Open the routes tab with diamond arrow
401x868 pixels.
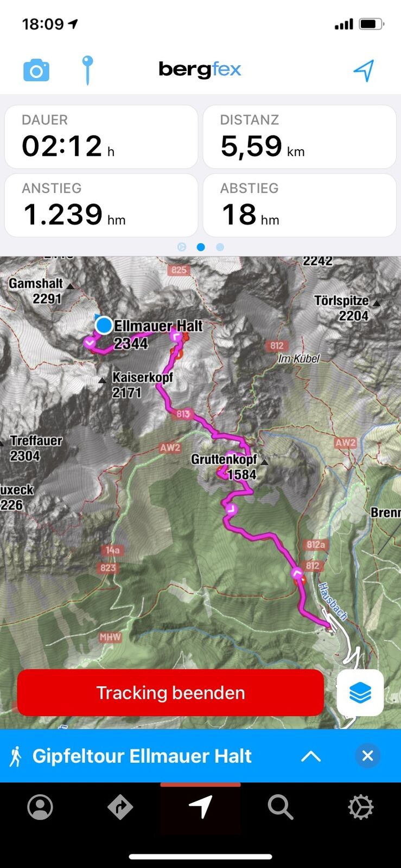[120, 807]
